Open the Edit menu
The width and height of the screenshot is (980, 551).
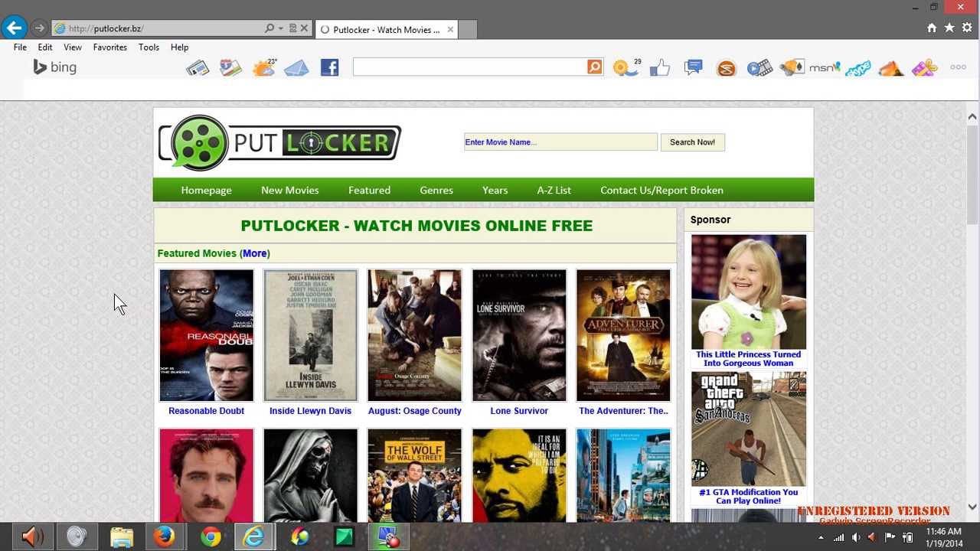click(45, 47)
